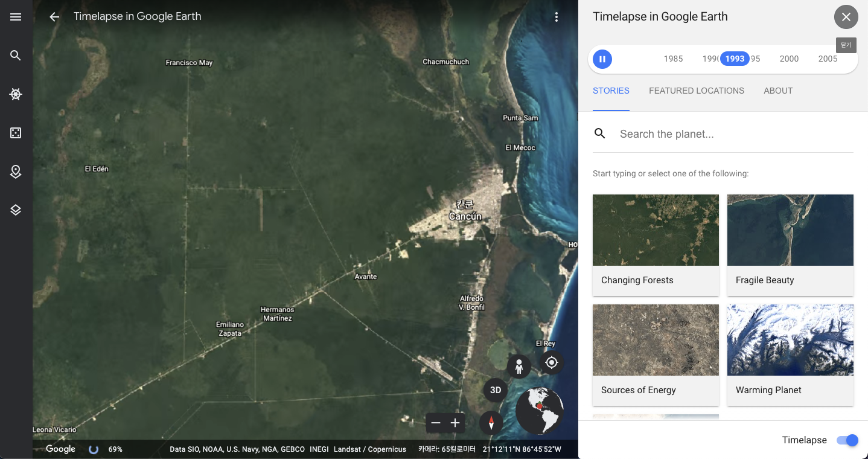Viewport: 868px width, 459px height.
Task: Select Pegman street view icon
Action: pos(519,367)
